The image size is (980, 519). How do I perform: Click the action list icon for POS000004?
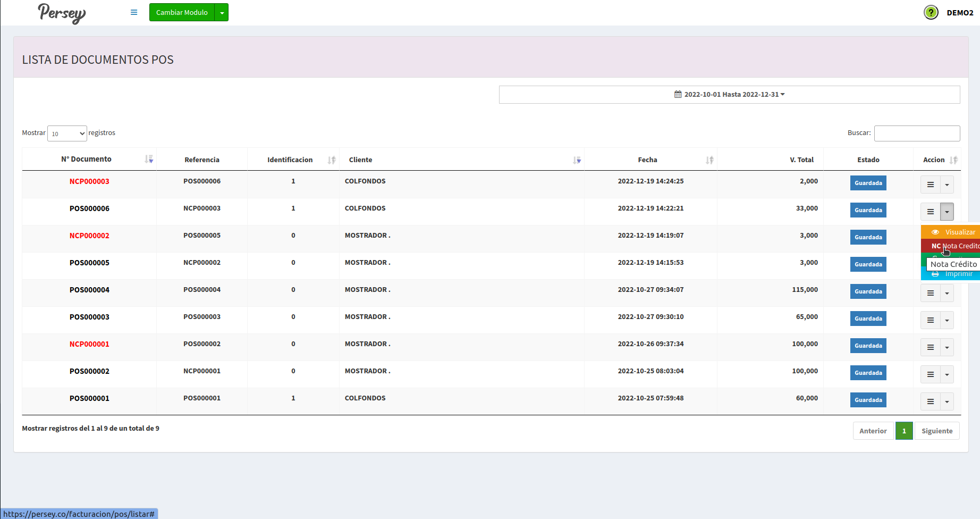930,293
